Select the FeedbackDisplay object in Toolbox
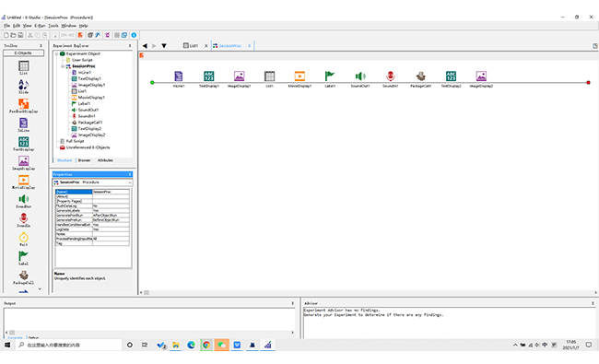 click(x=23, y=105)
